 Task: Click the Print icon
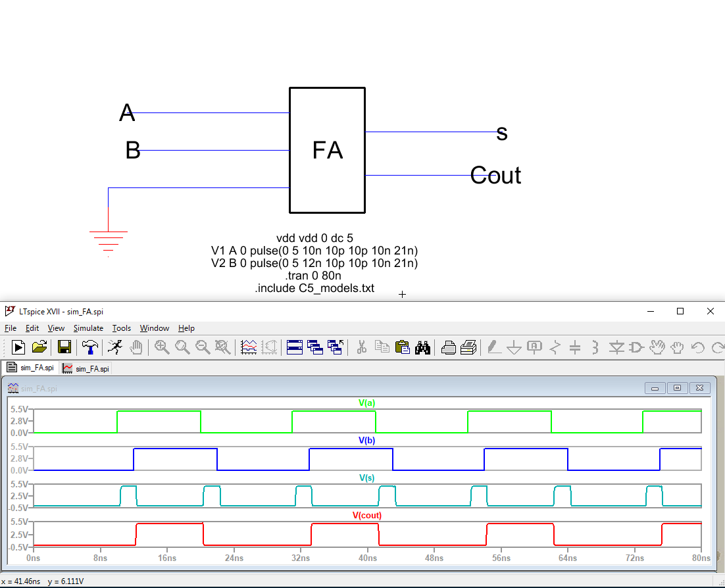point(468,347)
